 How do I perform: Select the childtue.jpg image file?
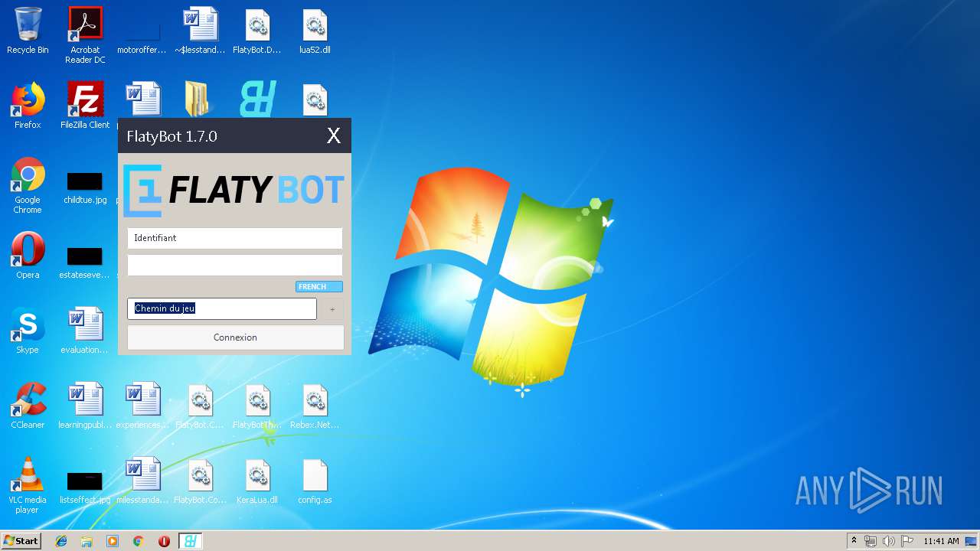(85, 188)
